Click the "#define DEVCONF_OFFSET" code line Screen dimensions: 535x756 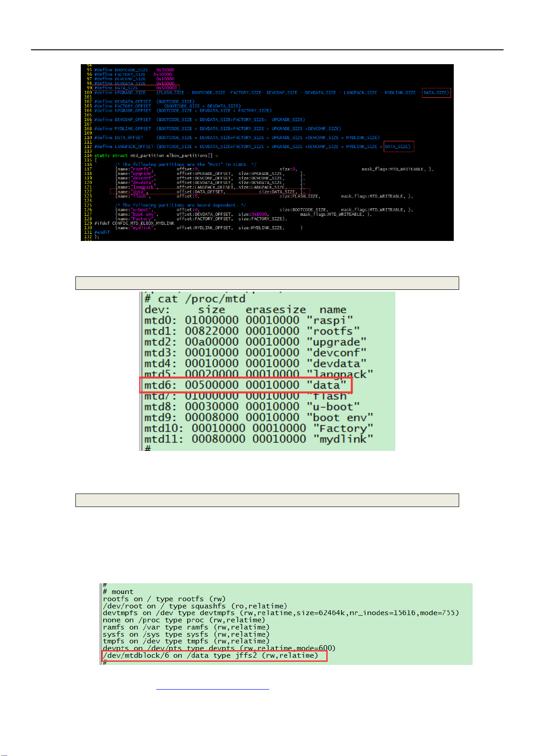(x=199, y=120)
